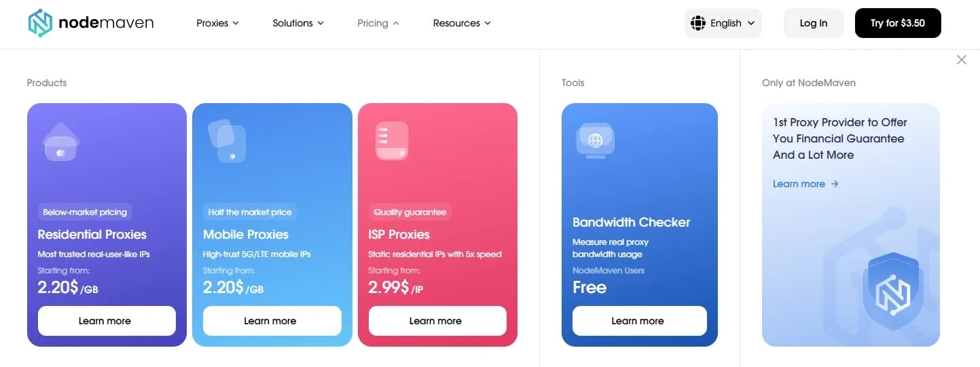Click the Residential Proxies house icon
This screenshot has width=980, height=367.
point(61,142)
